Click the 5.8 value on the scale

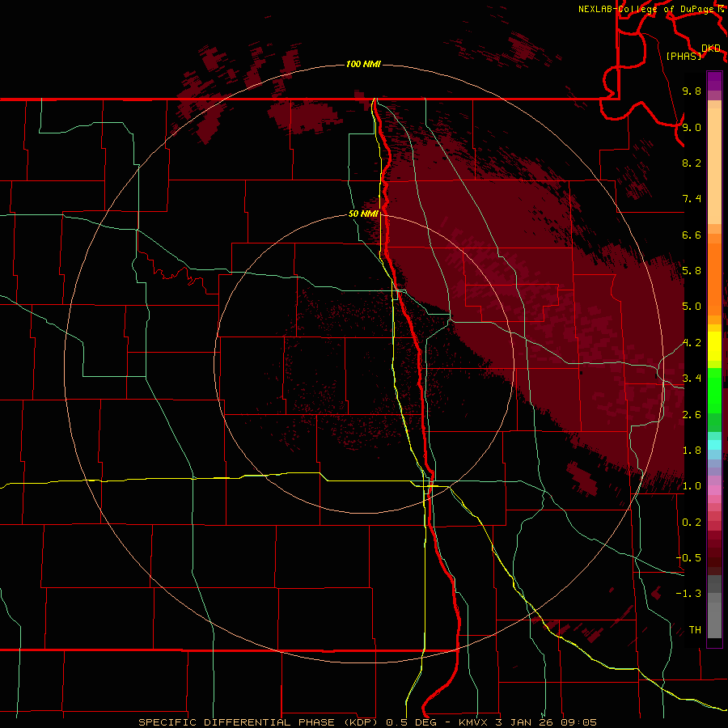pos(692,271)
